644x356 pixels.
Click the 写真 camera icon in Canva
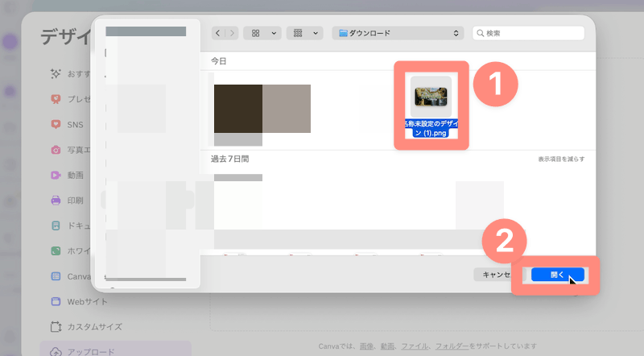[56, 150]
